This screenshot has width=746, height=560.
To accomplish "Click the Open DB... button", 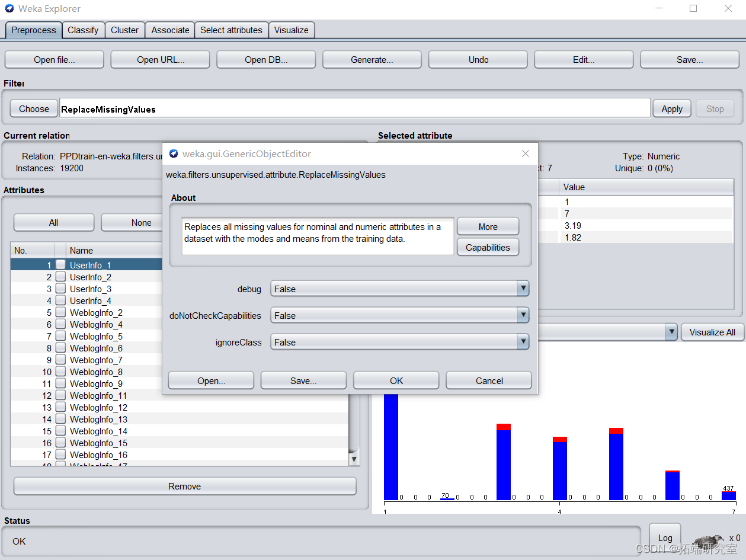I will [266, 59].
